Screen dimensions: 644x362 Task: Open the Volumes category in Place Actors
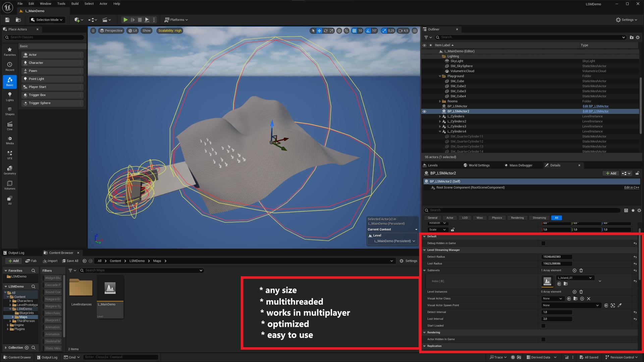pyautogui.click(x=10, y=185)
